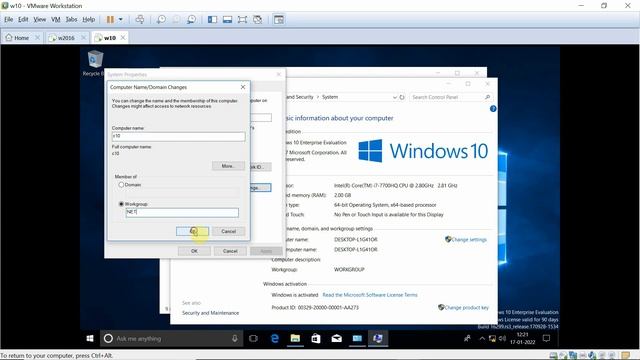Click the More... button

coord(228,166)
